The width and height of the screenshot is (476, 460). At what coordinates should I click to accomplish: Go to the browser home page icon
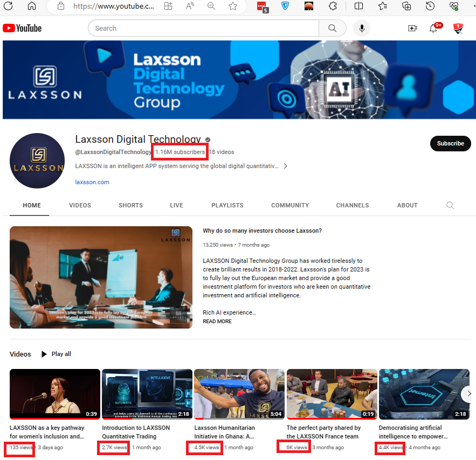tap(32, 6)
